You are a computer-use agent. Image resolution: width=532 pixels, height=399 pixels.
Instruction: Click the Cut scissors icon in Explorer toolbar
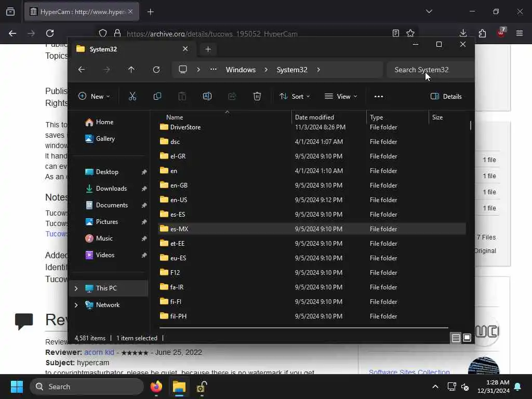pyautogui.click(x=132, y=96)
